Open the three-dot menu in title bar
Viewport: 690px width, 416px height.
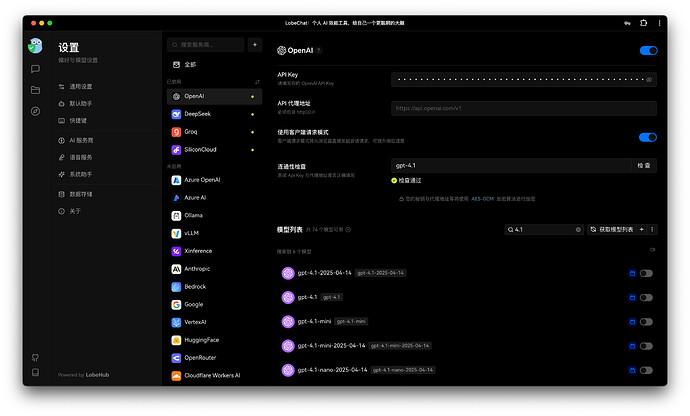pos(659,23)
